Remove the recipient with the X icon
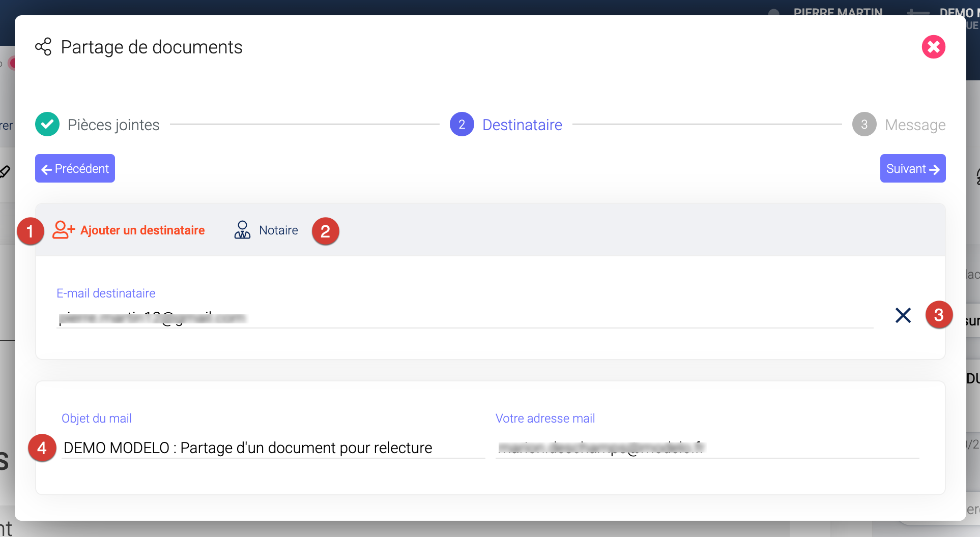The width and height of the screenshot is (980, 537). click(x=903, y=315)
